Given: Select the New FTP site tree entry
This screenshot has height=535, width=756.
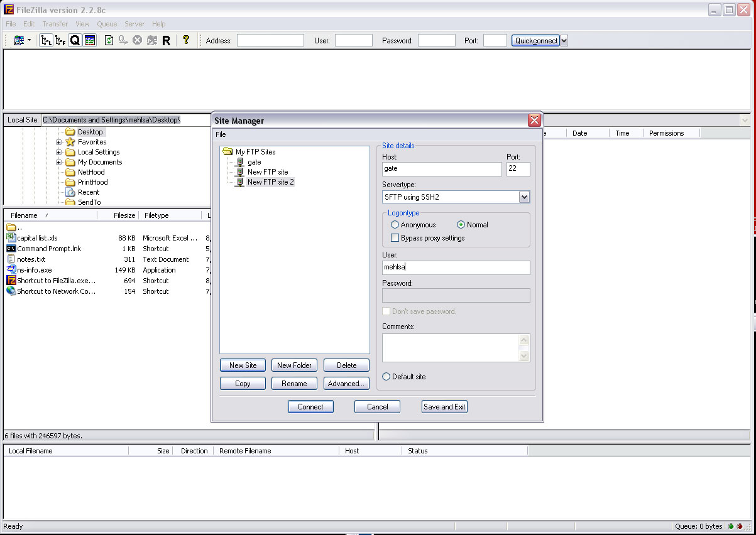Looking at the screenshot, I should [268, 172].
